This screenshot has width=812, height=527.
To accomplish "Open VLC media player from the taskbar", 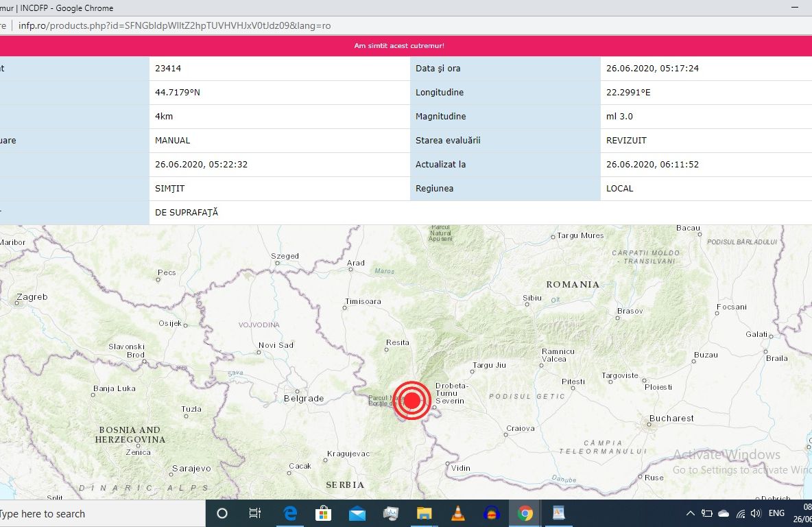I will click(x=457, y=513).
